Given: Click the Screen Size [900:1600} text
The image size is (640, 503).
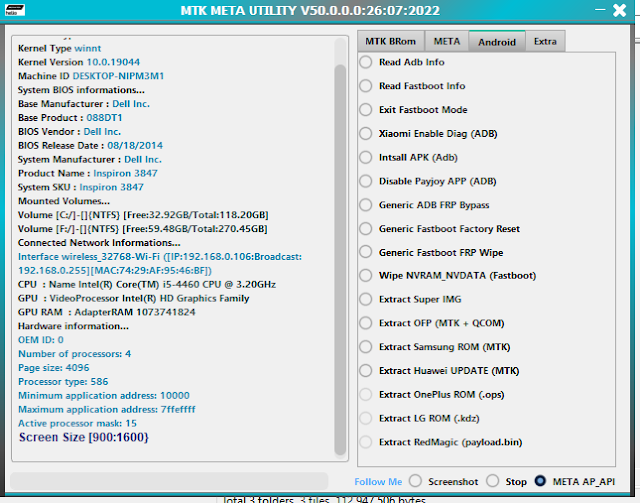Looking at the screenshot, I should (84, 437).
